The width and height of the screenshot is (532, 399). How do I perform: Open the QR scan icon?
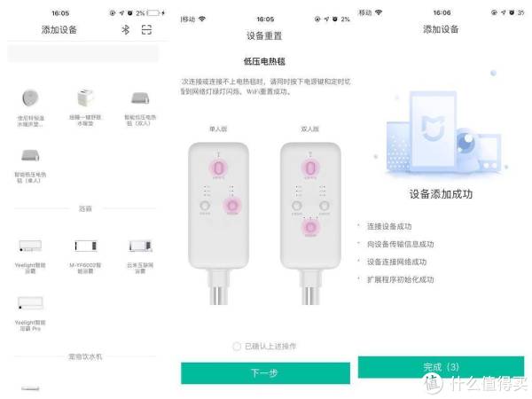146,30
